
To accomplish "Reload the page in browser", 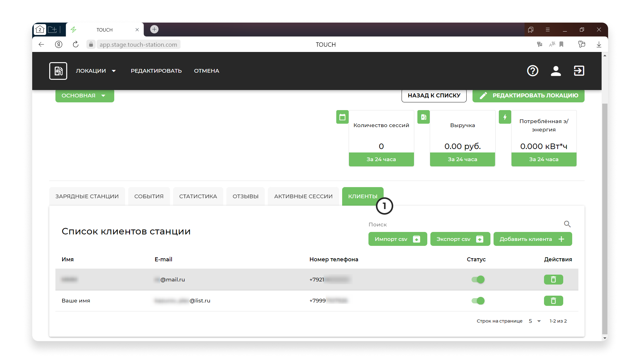I will (76, 45).
